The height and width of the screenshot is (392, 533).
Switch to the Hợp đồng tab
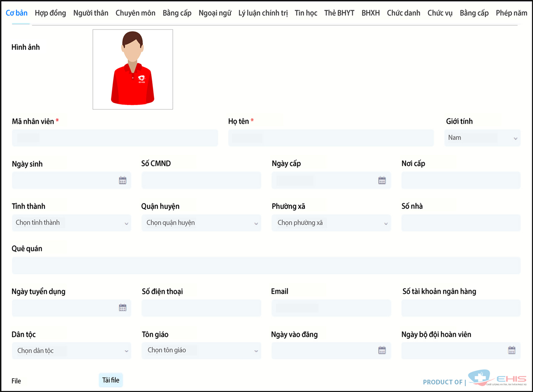pos(50,13)
